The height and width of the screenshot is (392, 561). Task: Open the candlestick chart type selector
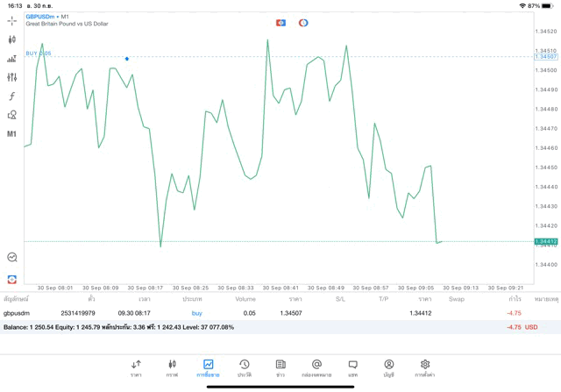[x=11, y=39]
